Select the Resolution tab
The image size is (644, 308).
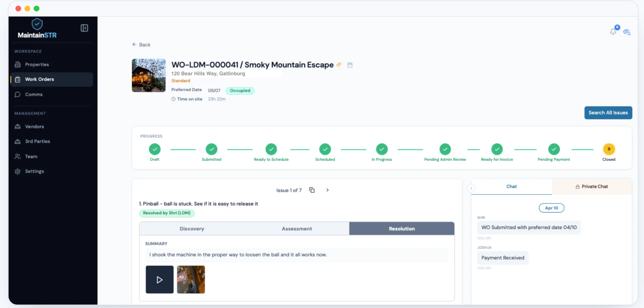pyautogui.click(x=402, y=229)
